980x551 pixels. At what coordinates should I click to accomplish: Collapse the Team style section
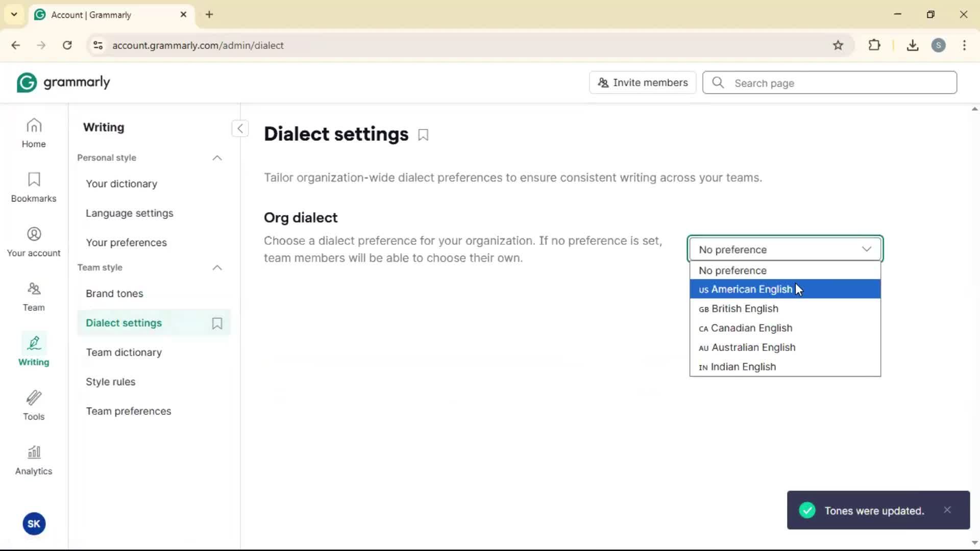coord(217,268)
